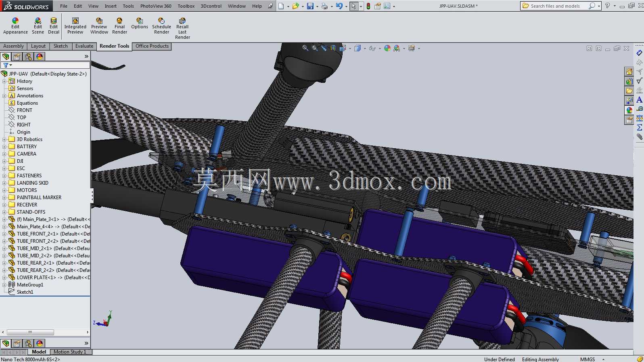Switch to the Evaluate tab
The height and width of the screenshot is (362, 644).
point(84,46)
